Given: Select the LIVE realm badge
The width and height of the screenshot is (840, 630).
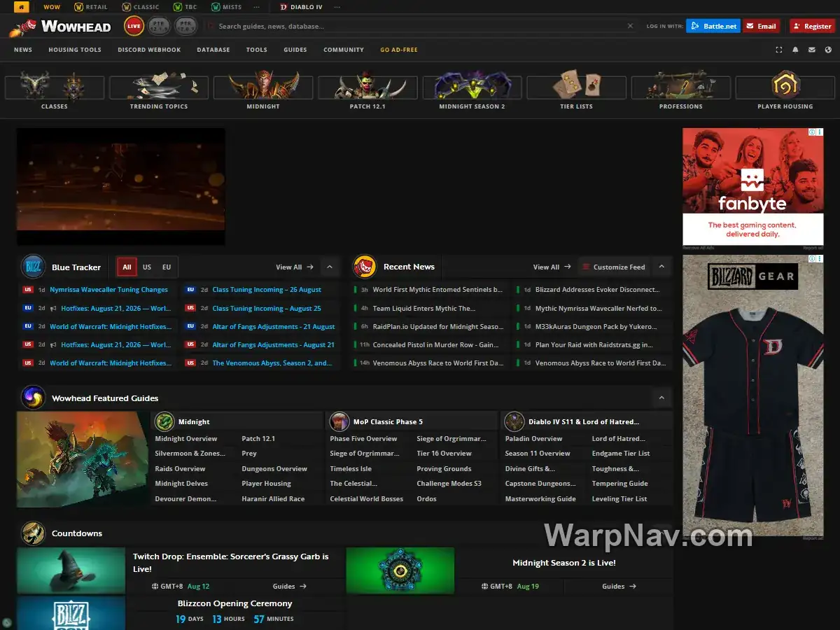Looking at the screenshot, I should [x=134, y=27].
